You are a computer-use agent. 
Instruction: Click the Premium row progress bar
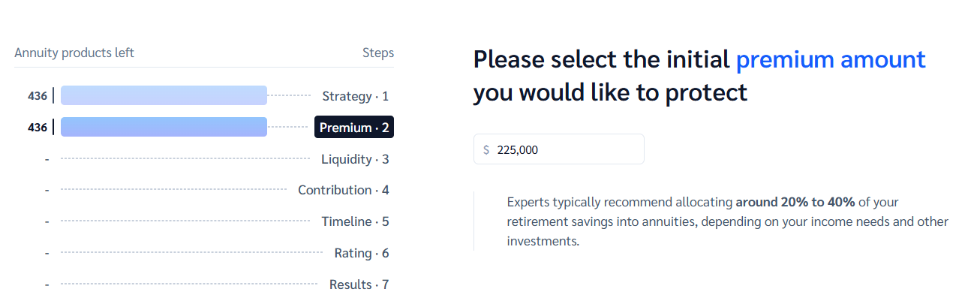click(x=164, y=127)
